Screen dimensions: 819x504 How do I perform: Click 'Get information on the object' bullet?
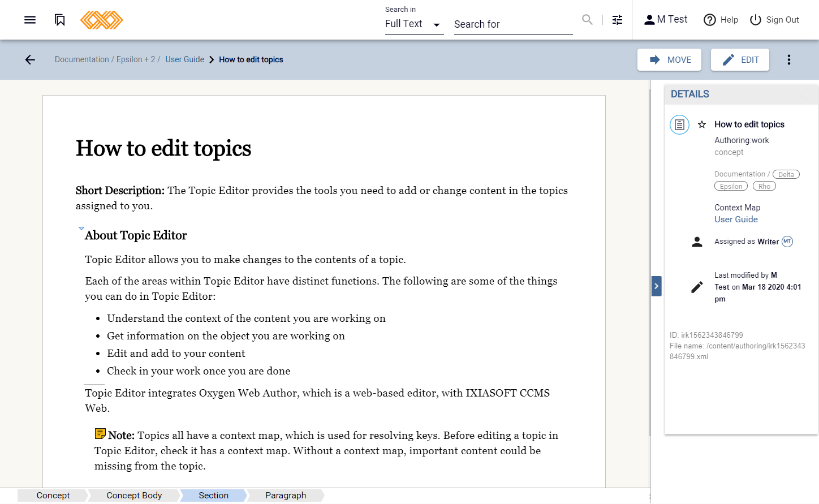click(x=226, y=336)
